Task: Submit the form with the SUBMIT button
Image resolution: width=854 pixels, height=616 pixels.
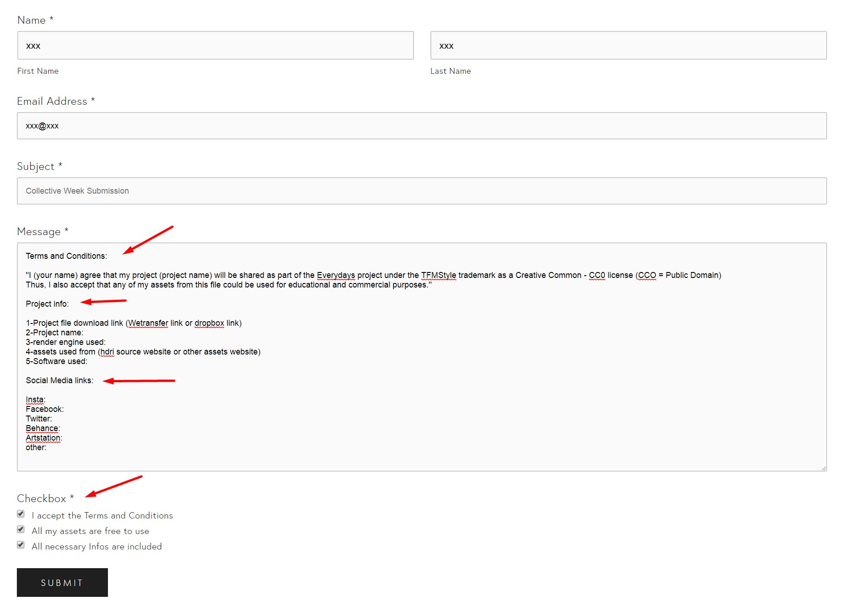Action: tap(62, 582)
